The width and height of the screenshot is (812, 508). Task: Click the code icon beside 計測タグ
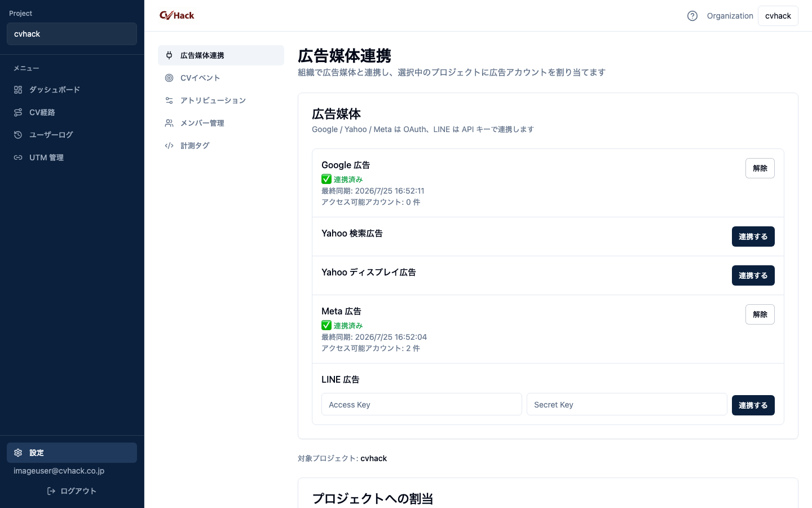169,146
